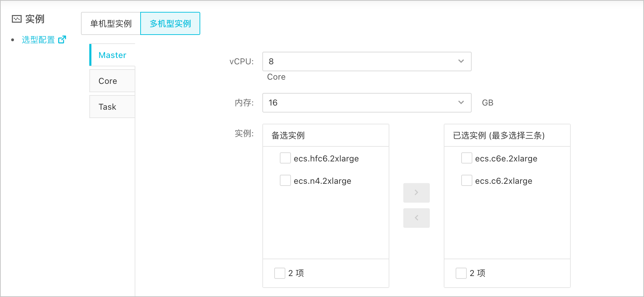The width and height of the screenshot is (644, 297).
Task: Click the 内存 dropdown chevron arrow
Action: 461,103
